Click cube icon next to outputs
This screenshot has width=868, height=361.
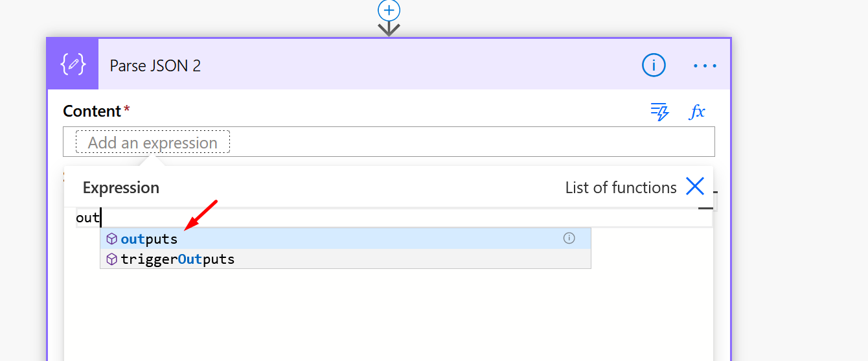click(112, 239)
